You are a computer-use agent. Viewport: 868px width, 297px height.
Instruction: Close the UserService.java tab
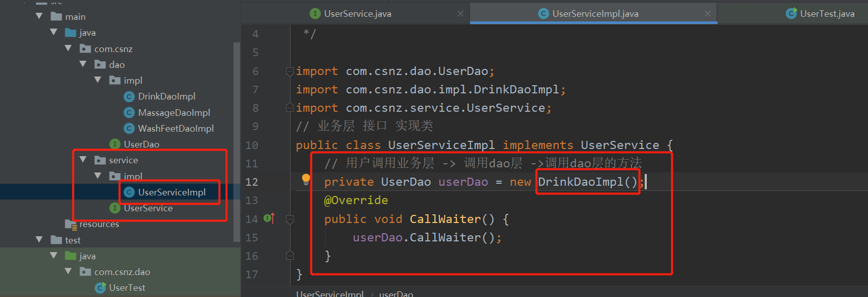point(460,14)
